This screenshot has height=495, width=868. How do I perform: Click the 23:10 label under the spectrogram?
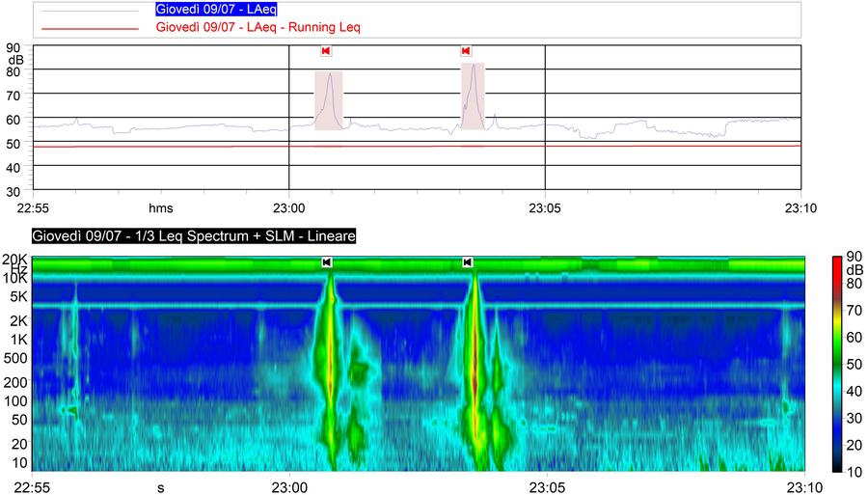coord(805,488)
